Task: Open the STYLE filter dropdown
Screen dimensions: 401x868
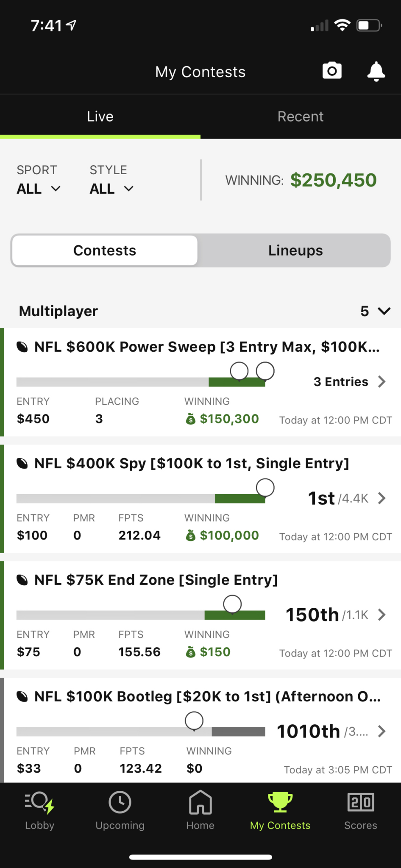Action: [x=111, y=189]
